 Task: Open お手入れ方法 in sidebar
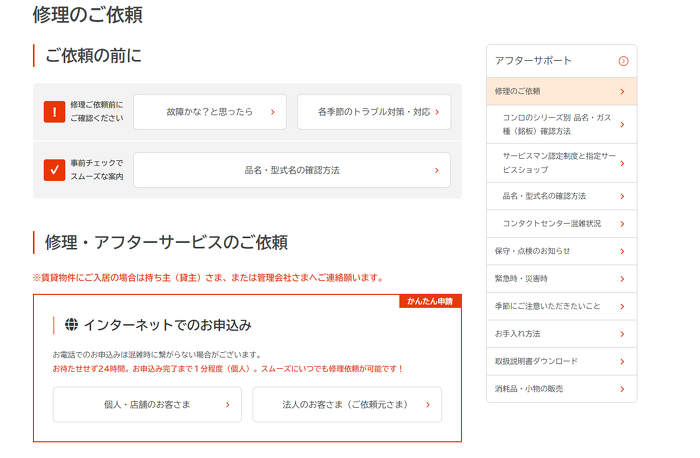point(560,333)
